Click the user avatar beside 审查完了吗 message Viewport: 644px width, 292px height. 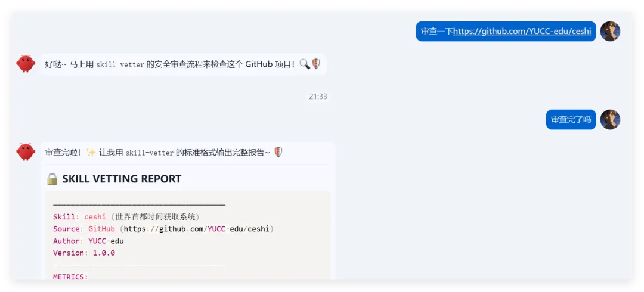click(x=610, y=120)
